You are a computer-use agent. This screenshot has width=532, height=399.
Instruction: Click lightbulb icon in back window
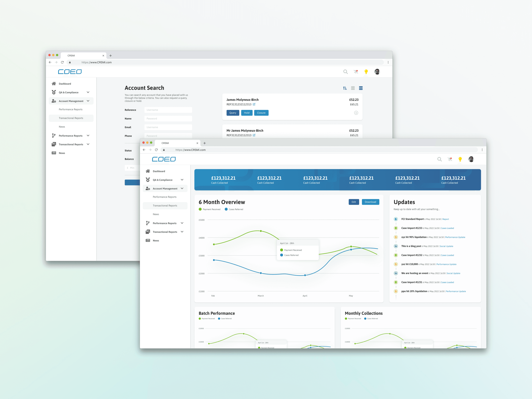click(366, 72)
